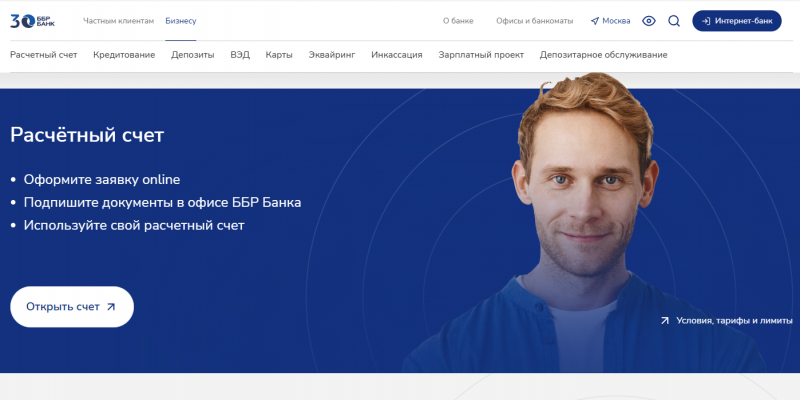This screenshot has height=400, width=800.
Task: Open the search magnifier icon
Action: 674,21
